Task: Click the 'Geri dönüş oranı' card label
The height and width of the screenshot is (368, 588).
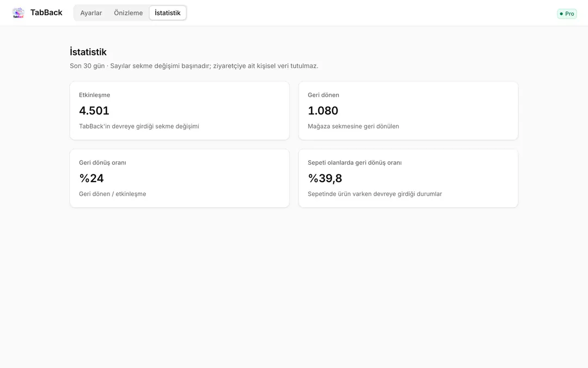Action: [x=102, y=162]
